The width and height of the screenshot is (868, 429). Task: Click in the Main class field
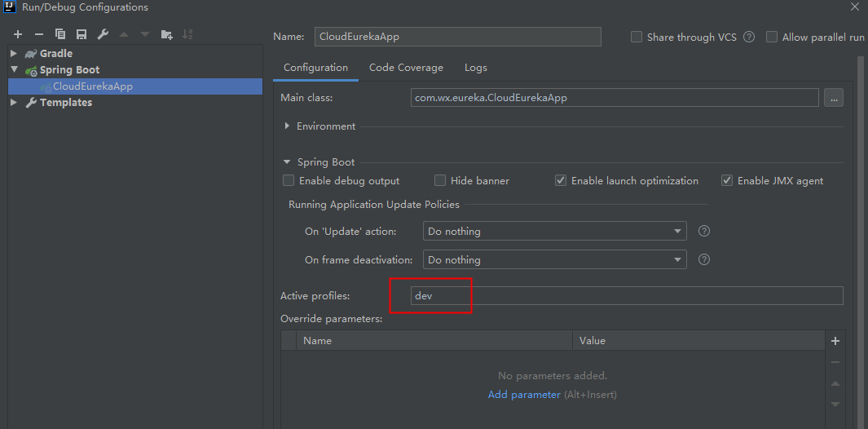pyautogui.click(x=615, y=98)
